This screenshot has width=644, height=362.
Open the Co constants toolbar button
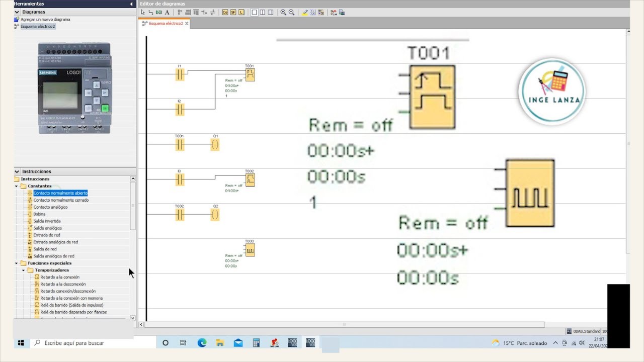pos(225,12)
